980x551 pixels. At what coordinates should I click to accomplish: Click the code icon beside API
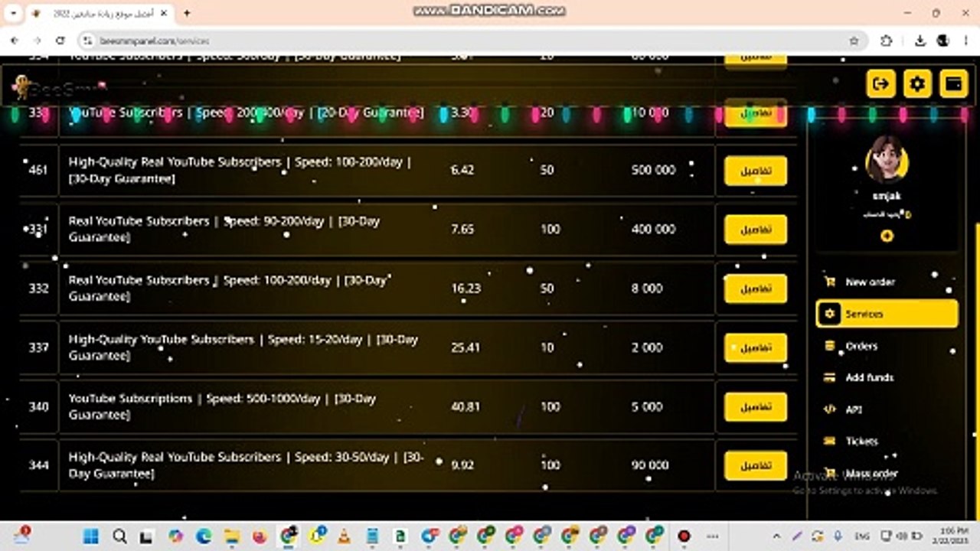829,409
